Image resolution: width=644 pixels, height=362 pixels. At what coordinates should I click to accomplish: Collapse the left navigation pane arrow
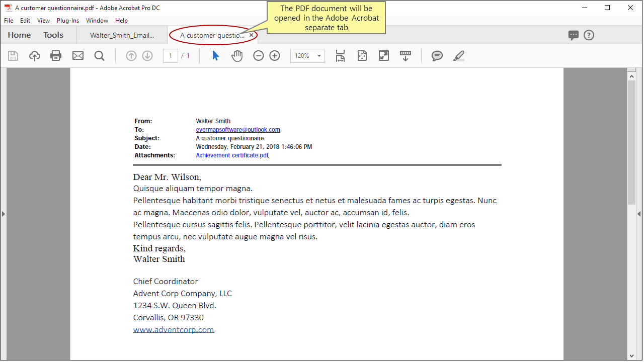coord(4,213)
